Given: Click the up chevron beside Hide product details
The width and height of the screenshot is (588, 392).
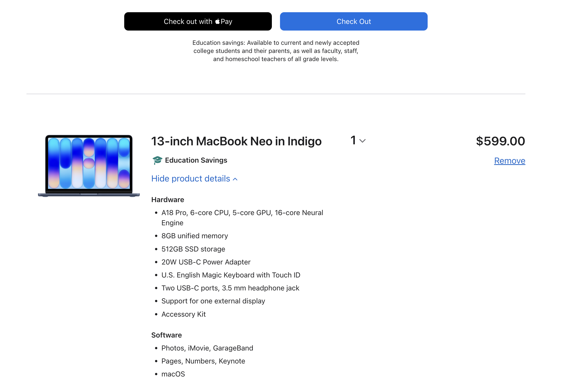Looking at the screenshot, I should click(235, 179).
